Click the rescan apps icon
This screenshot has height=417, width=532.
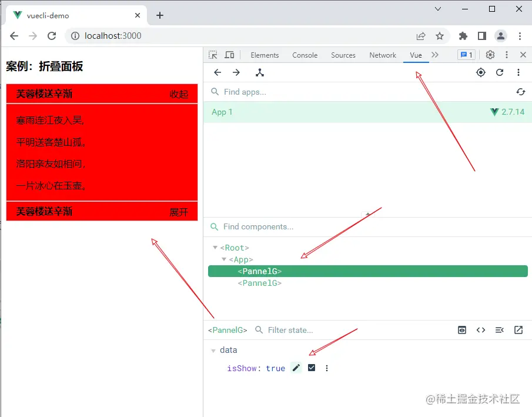coord(521,92)
